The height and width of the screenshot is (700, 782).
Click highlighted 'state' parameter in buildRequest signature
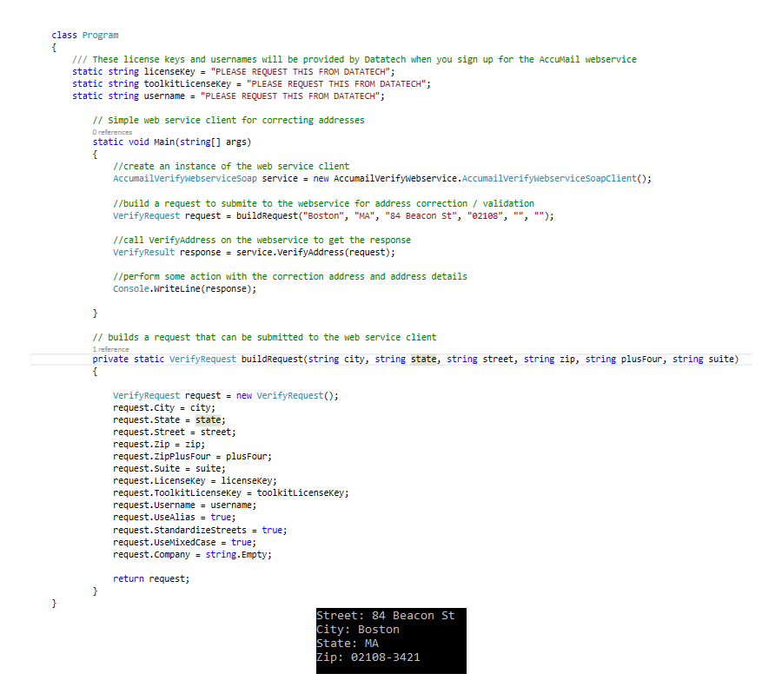point(423,359)
